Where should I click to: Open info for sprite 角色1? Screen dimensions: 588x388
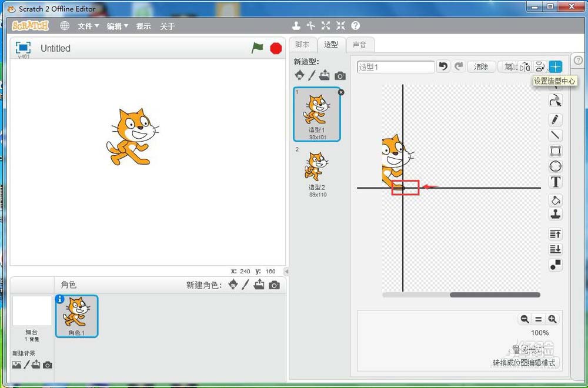[59, 299]
